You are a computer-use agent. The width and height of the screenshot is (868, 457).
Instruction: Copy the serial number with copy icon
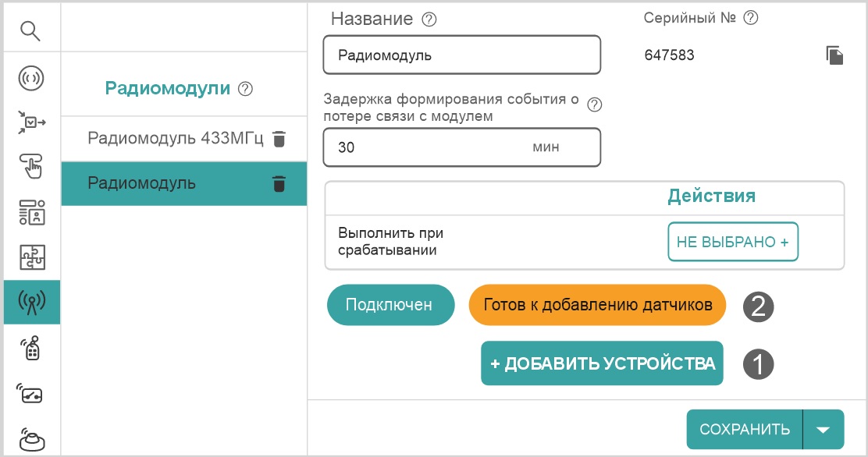834,55
